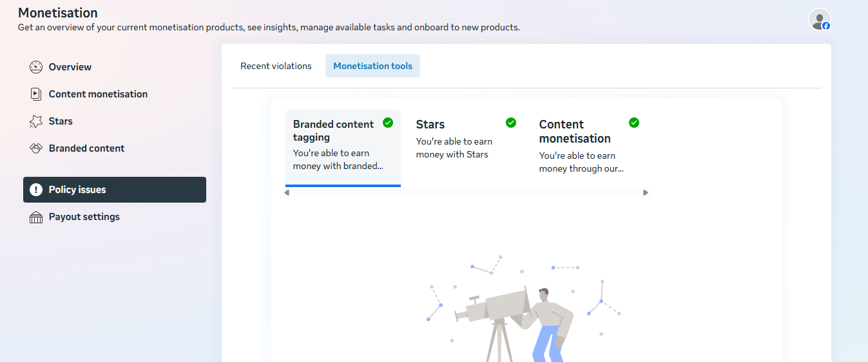Click the Branded content handshake icon
Viewport: 868px width, 362px height.
36,148
